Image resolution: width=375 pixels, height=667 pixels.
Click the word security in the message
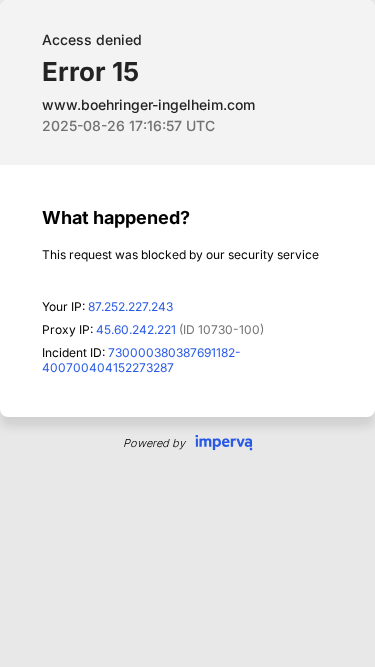[x=251, y=255]
